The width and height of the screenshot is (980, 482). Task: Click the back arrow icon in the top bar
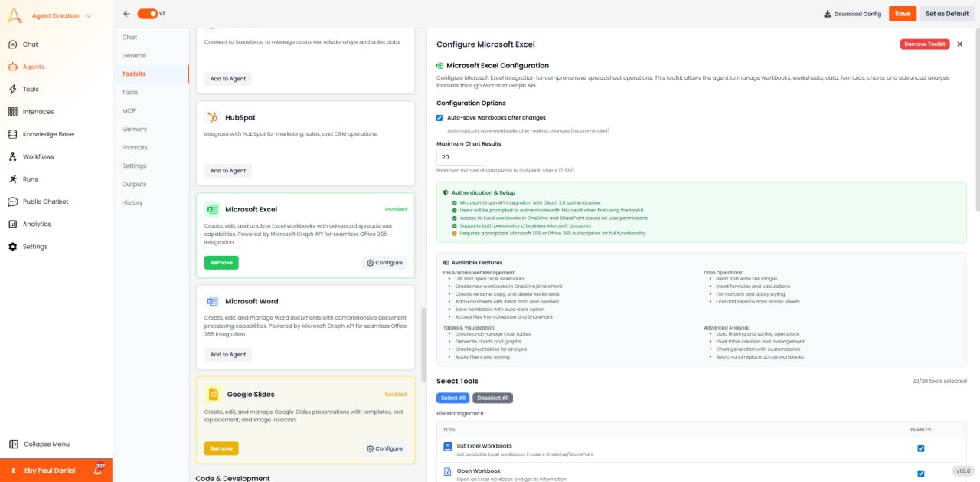coord(126,14)
